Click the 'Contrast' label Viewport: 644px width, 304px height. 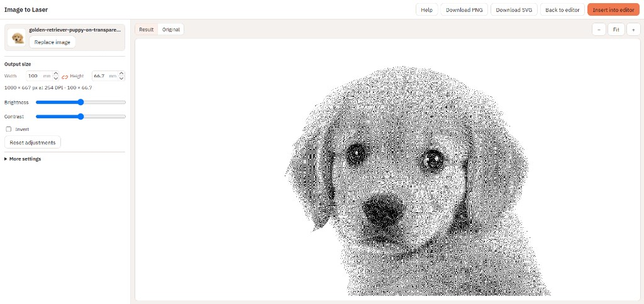click(x=14, y=116)
